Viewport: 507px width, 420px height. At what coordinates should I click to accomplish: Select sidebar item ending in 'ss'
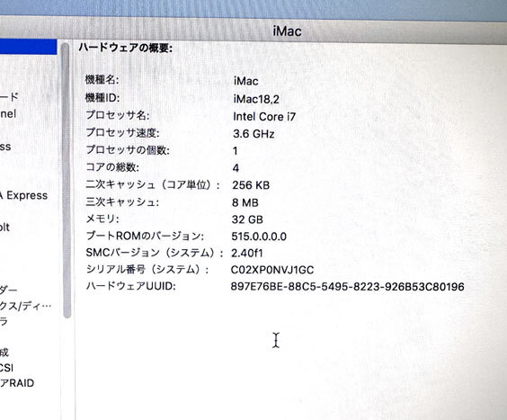(5, 147)
